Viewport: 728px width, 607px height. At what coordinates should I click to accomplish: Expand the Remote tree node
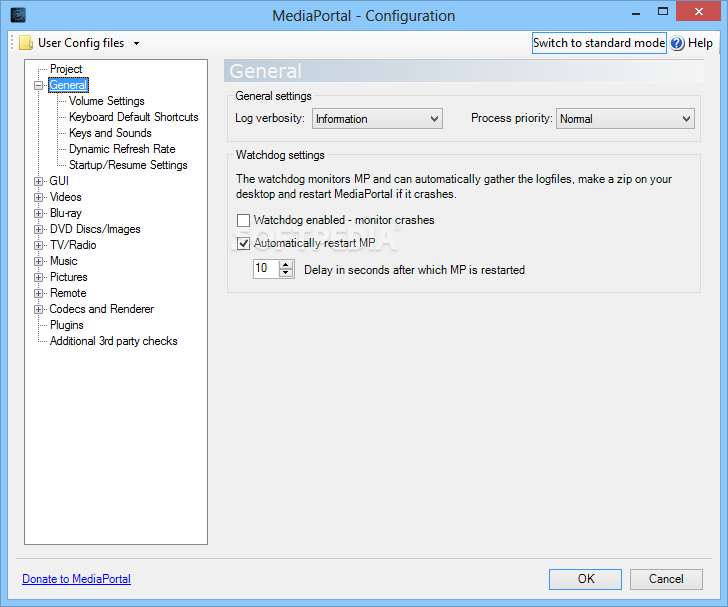pos(39,293)
